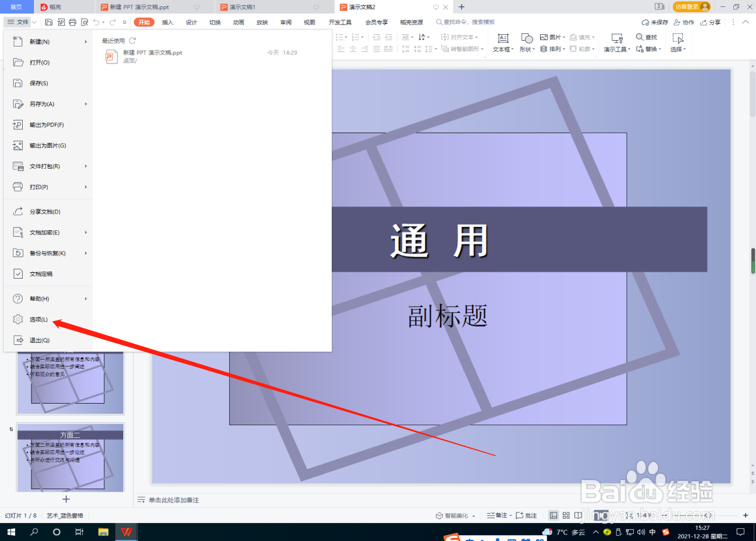Expand the 另存为(A) submenu arrow

86,104
